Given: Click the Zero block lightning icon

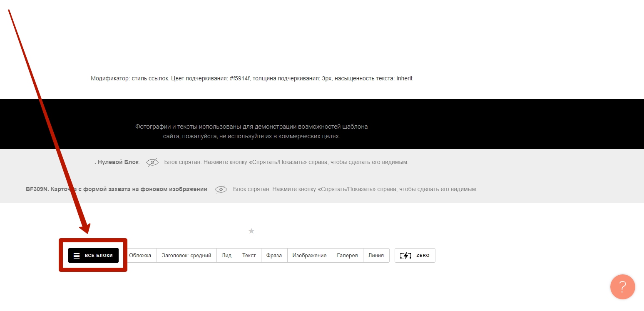Looking at the screenshot, I should pos(405,256).
